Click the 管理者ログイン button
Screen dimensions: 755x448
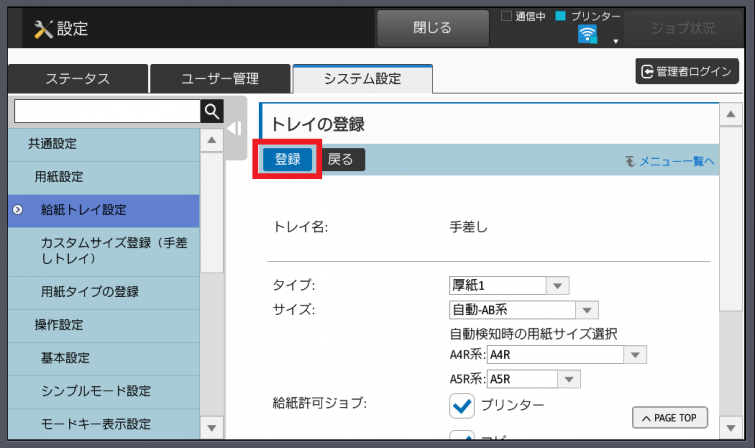pyautogui.click(x=687, y=71)
